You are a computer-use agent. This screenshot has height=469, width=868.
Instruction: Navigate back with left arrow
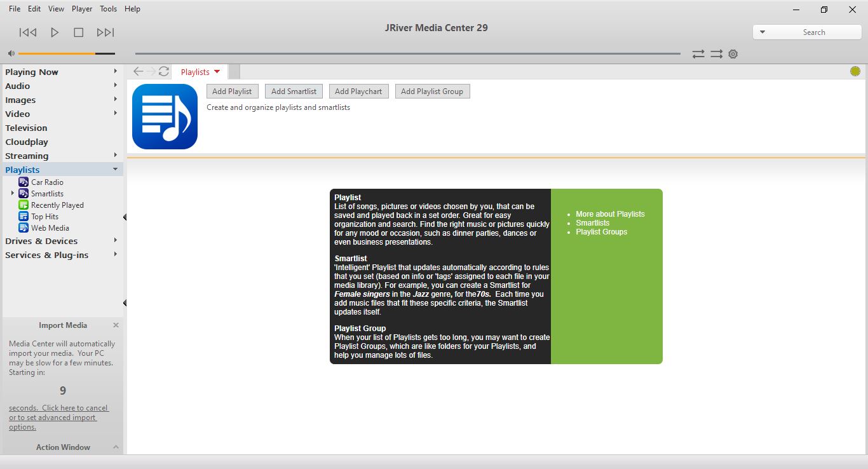[139, 71]
